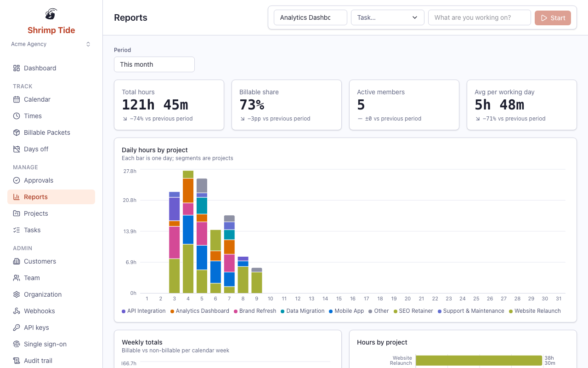The height and width of the screenshot is (368, 588).
Task: Click the Brand Refresh legend color dot
Action: 236,311
